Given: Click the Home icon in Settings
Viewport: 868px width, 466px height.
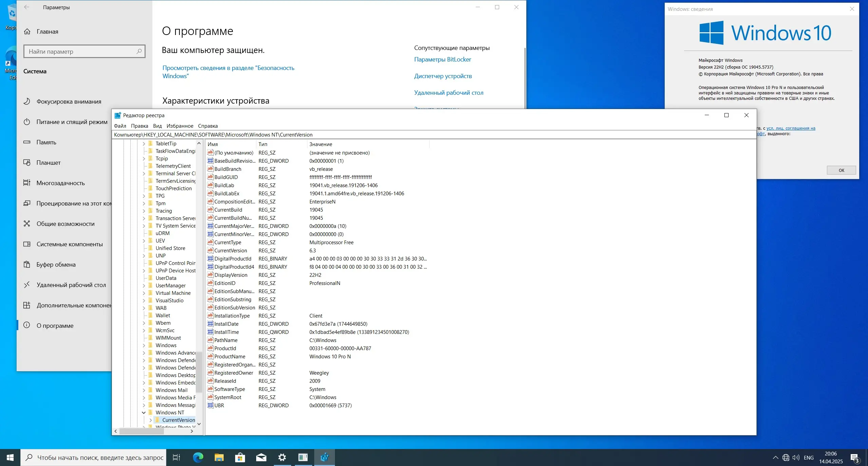Looking at the screenshot, I should pyautogui.click(x=27, y=32).
